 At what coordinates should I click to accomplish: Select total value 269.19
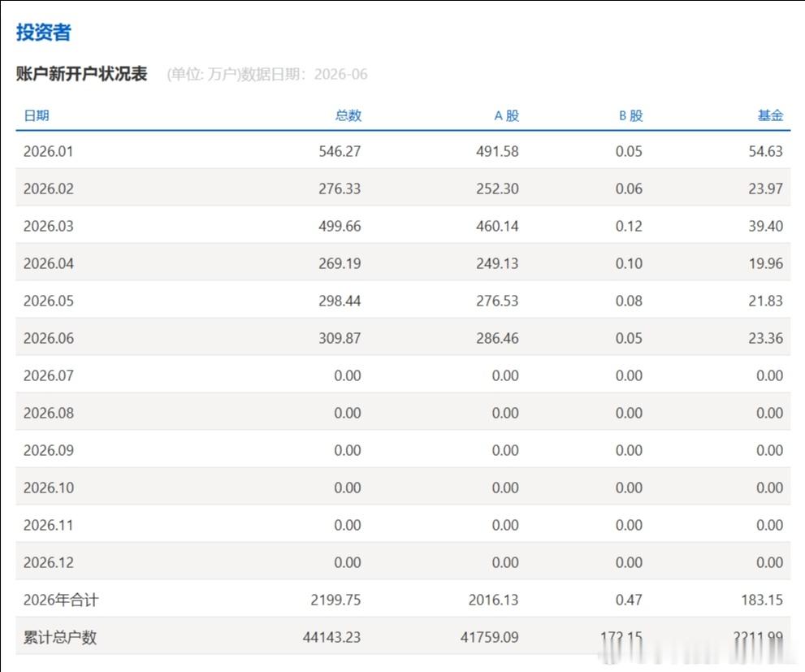click(x=340, y=264)
